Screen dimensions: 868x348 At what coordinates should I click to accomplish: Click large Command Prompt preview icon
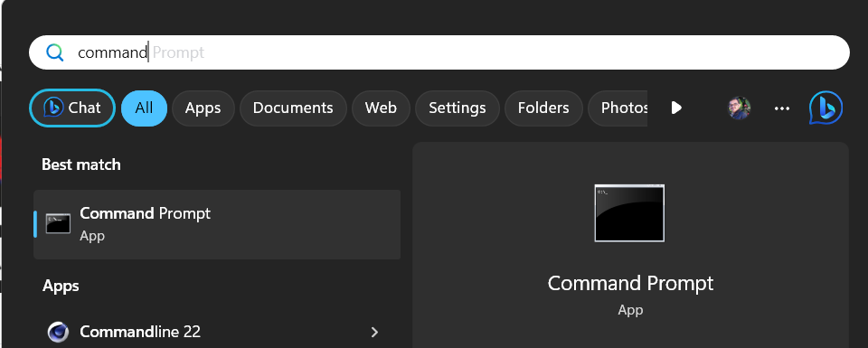click(x=629, y=213)
